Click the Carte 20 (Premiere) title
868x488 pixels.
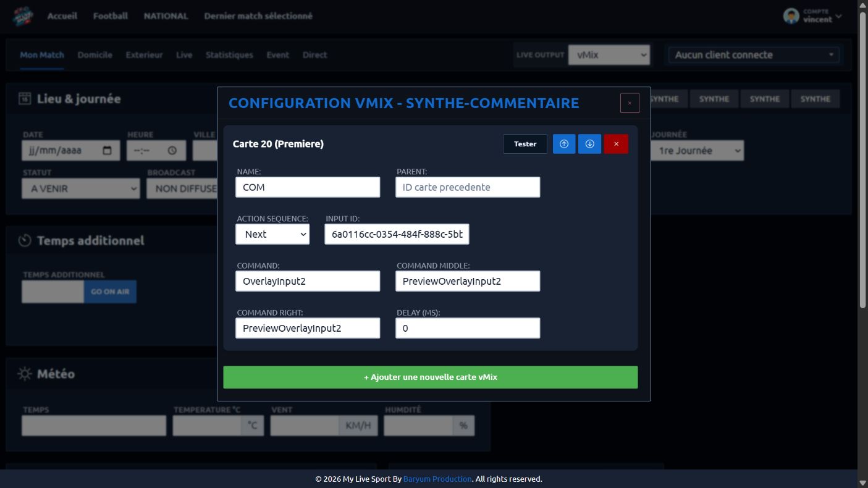[278, 144]
